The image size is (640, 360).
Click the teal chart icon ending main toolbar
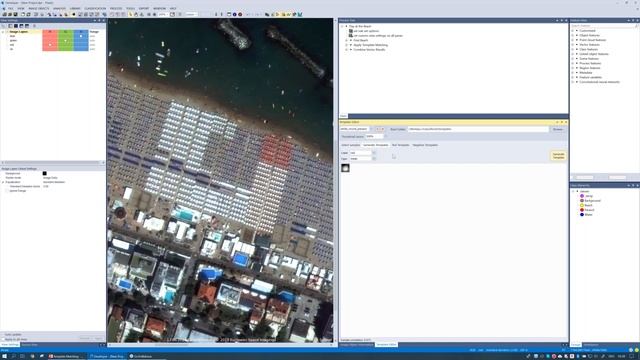click(x=300, y=14)
